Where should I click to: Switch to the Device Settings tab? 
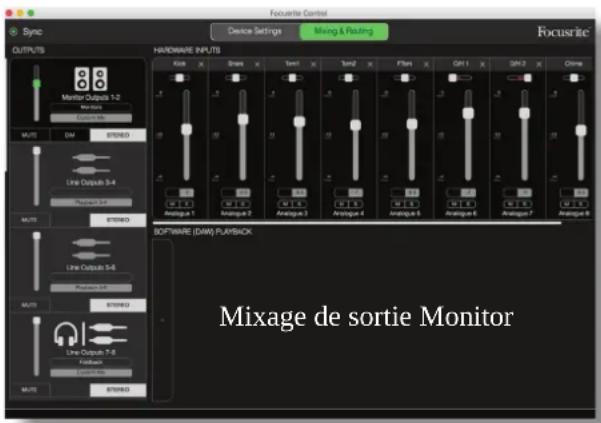coord(255,31)
